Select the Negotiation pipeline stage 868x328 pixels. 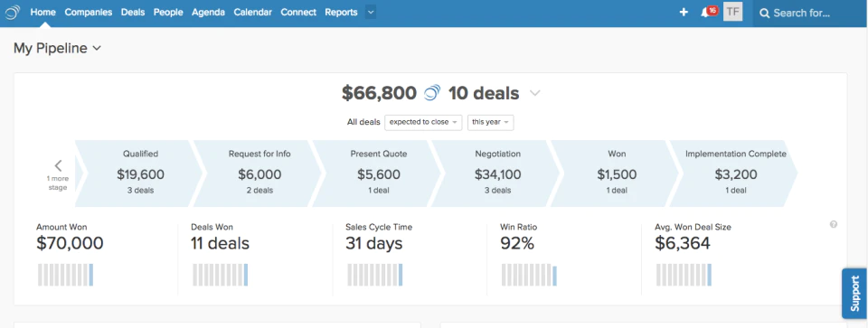click(x=497, y=173)
